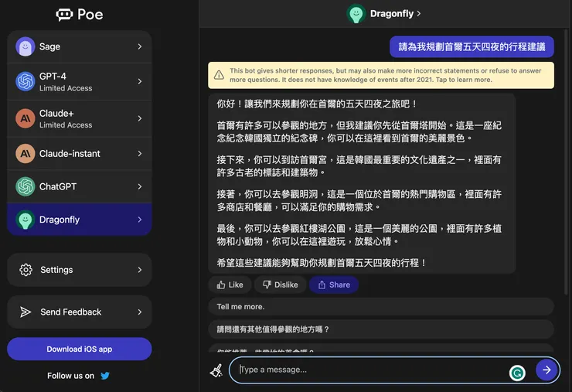Select the Claude-instant bot avatar
572x392 pixels.
click(x=26, y=154)
